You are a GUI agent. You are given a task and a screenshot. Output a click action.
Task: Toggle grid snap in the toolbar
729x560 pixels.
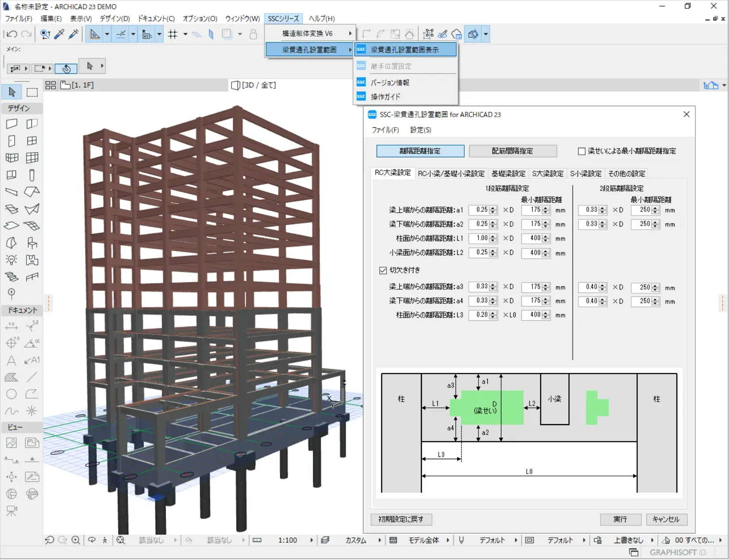(x=173, y=34)
